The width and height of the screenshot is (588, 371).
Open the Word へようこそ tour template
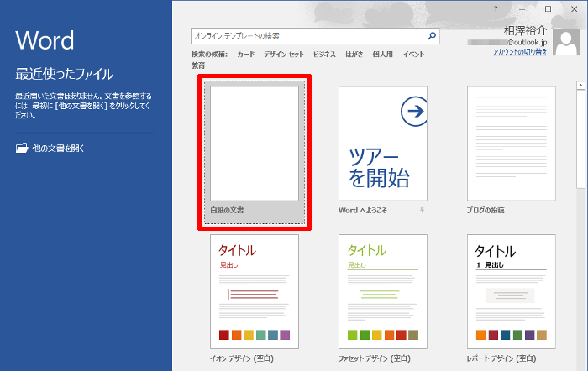click(383, 144)
